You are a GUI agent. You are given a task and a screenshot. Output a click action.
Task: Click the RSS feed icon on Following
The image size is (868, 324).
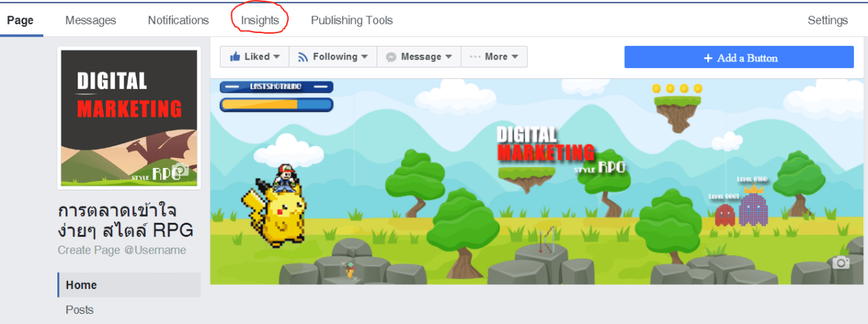[x=302, y=57]
